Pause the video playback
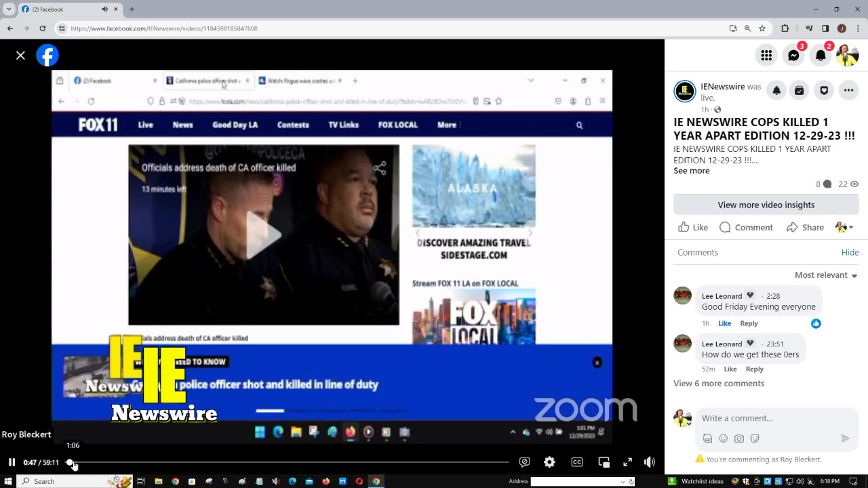Viewport: 868px width, 488px height. (12, 462)
